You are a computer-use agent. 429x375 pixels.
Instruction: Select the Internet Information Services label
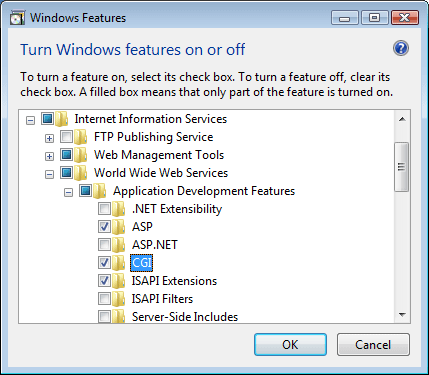(x=151, y=119)
